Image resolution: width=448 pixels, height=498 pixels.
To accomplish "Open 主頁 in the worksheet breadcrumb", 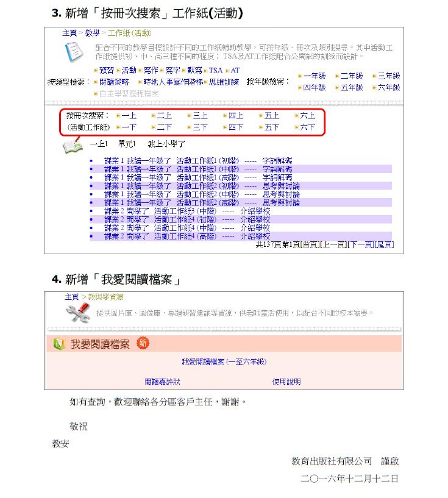I will pyautogui.click(x=69, y=33).
